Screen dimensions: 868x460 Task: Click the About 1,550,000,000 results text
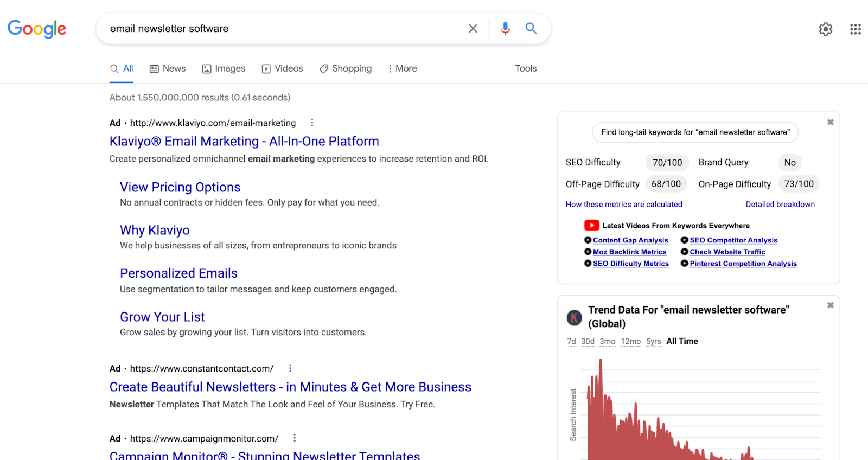tap(200, 98)
